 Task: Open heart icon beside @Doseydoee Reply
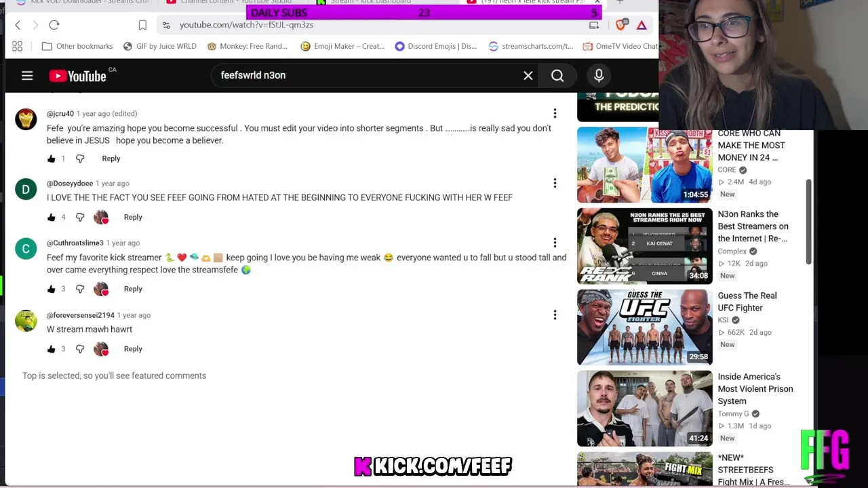[x=101, y=217]
